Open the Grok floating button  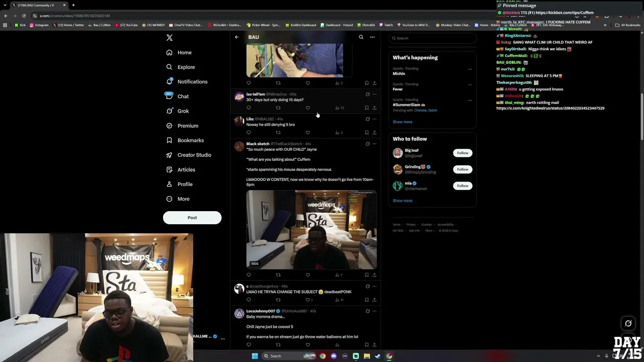(x=628, y=323)
